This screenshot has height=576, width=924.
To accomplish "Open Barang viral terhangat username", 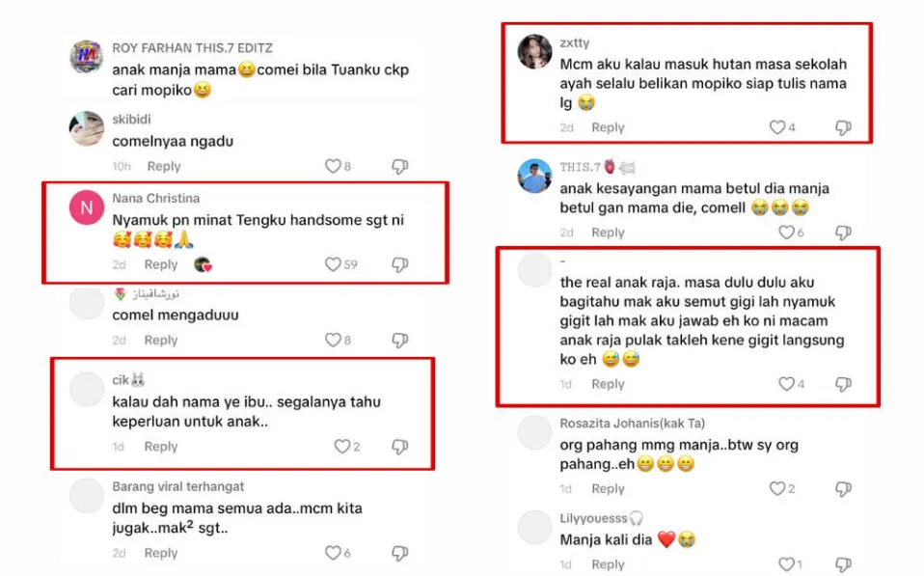I will (178, 486).
